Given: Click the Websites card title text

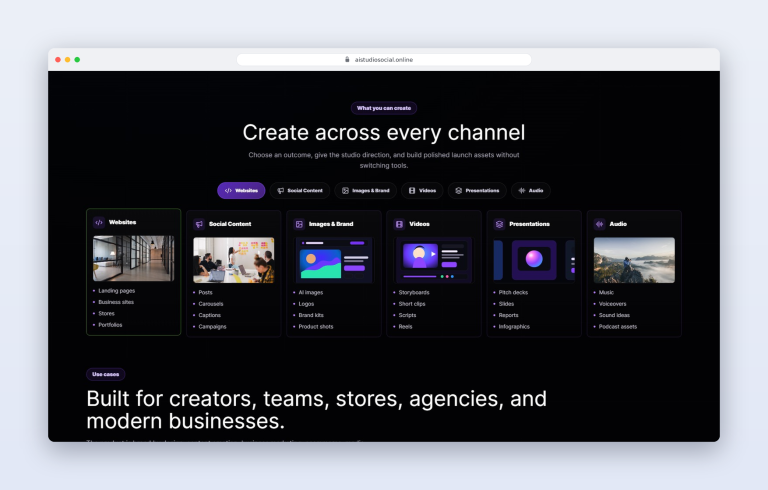Looking at the screenshot, I should (122, 222).
